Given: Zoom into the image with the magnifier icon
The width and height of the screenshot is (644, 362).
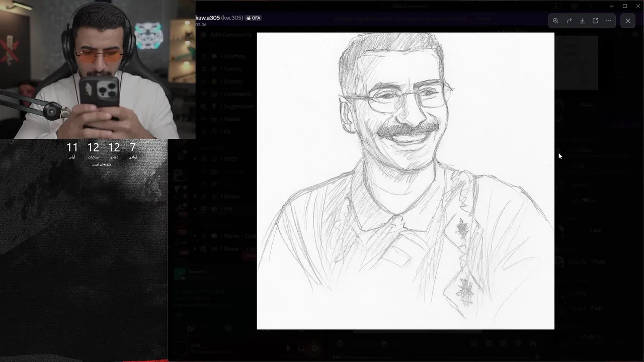Looking at the screenshot, I should [555, 21].
